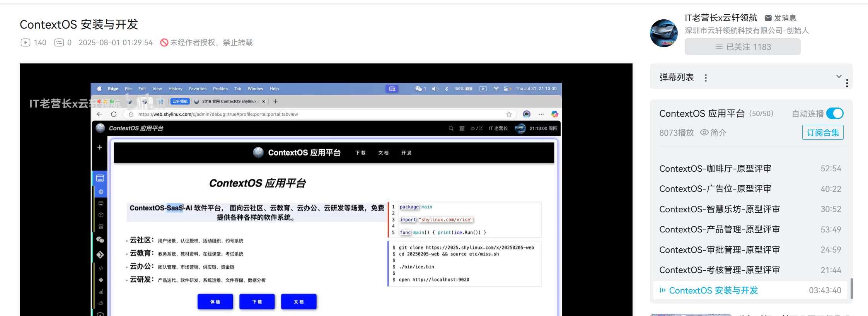Click the Apple menu icon in the video
Viewport: 868px width, 316px height.
99,89
